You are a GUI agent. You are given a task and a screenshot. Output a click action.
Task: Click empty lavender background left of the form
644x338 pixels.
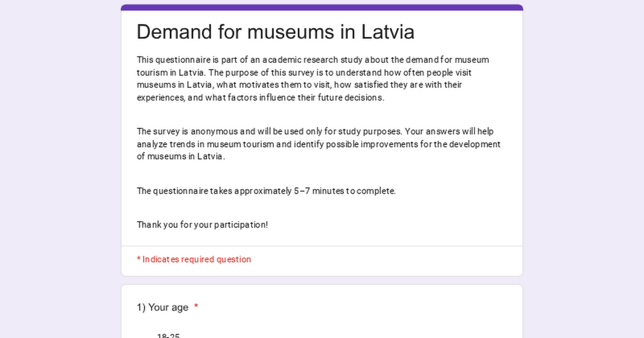pos(59,161)
